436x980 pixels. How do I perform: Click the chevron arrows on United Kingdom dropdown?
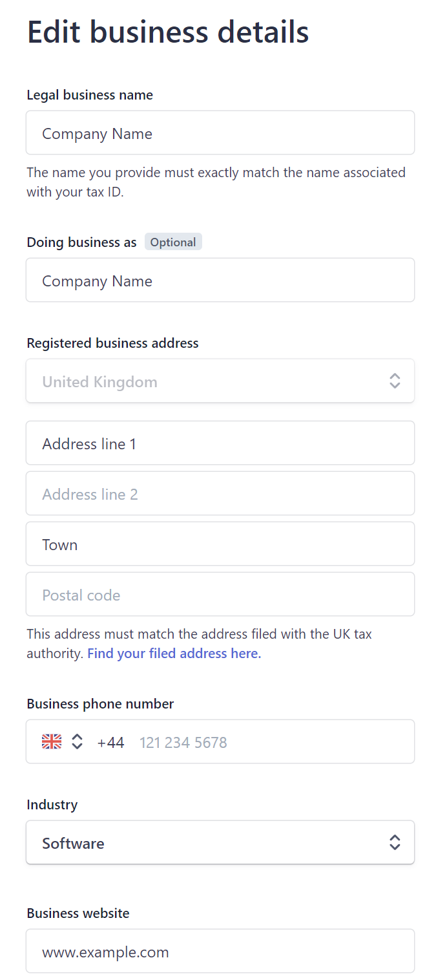395,381
